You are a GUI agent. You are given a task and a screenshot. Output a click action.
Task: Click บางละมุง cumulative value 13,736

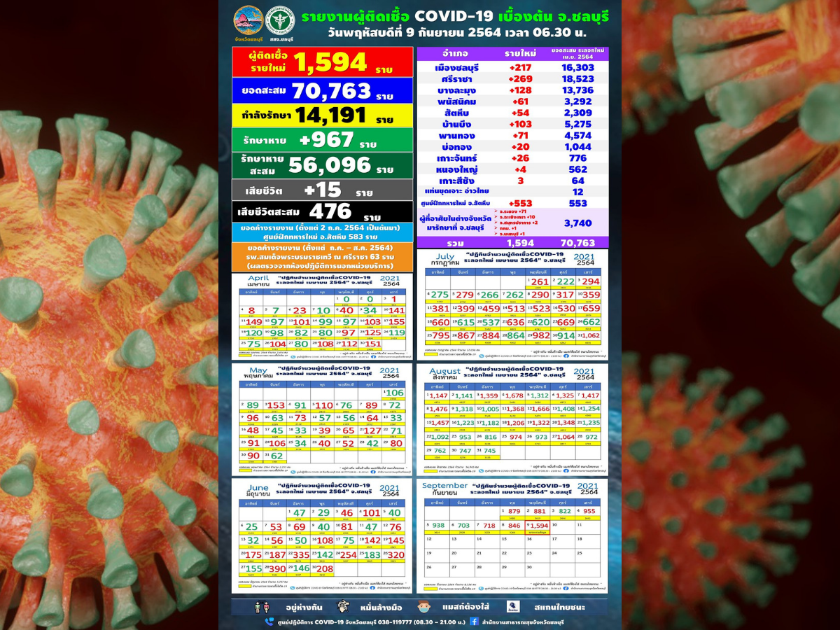[x=578, y=90]
